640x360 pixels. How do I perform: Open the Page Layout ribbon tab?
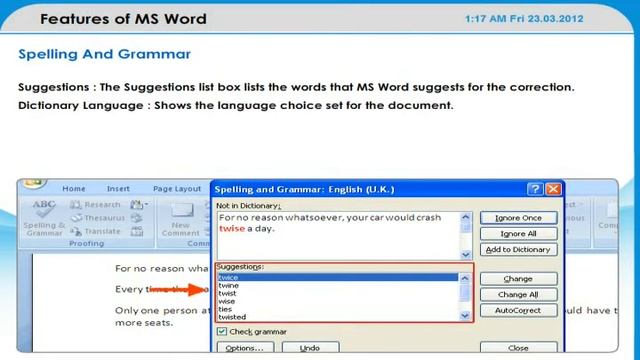[177, 189]
